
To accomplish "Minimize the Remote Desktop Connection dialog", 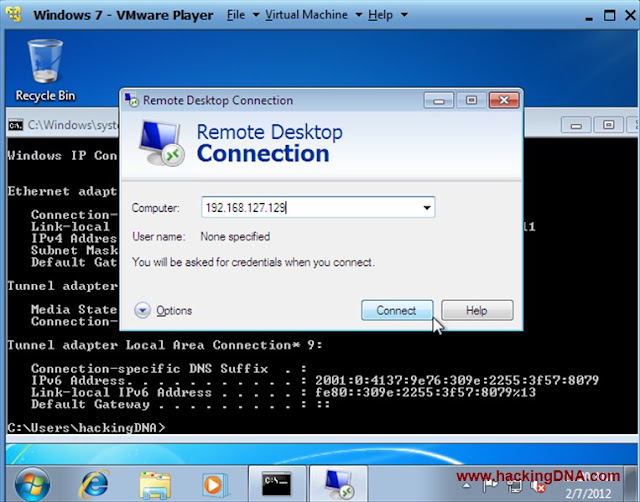I will [439, 100].
